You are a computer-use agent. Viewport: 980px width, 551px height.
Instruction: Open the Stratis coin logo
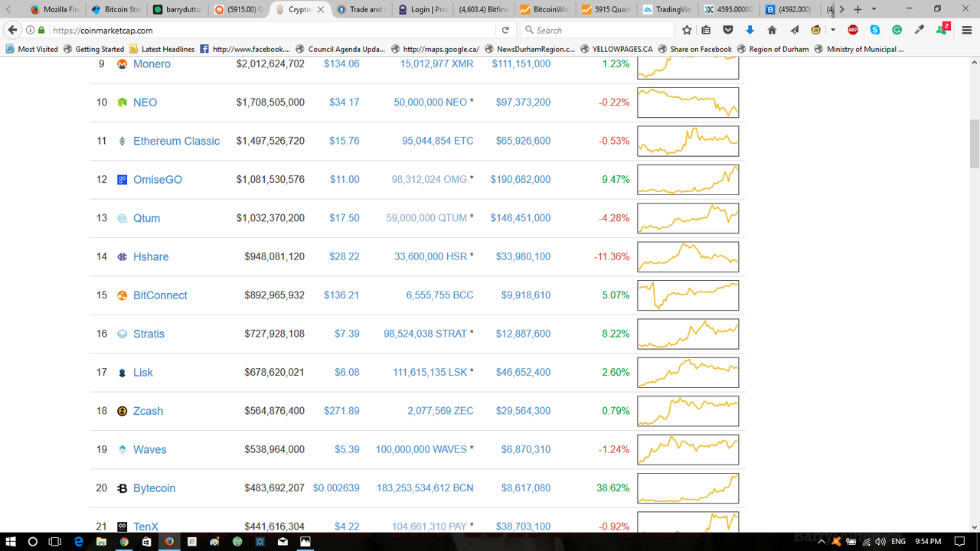(122, 334)
